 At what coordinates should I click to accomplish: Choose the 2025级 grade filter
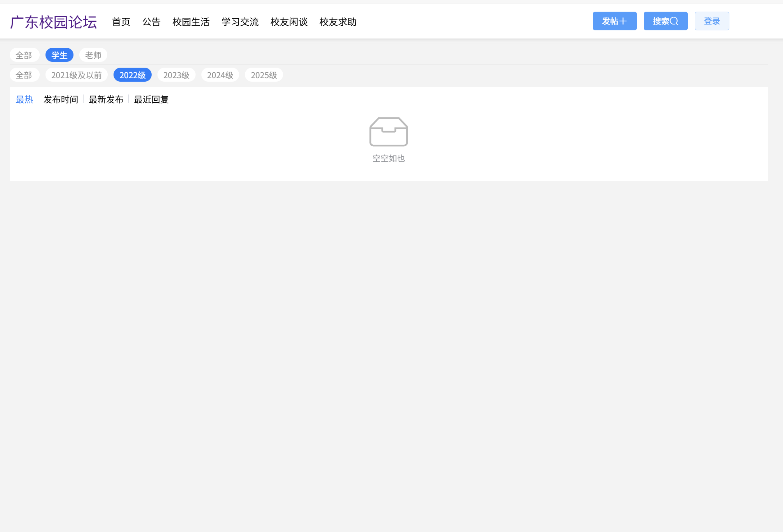pos(264,75)
